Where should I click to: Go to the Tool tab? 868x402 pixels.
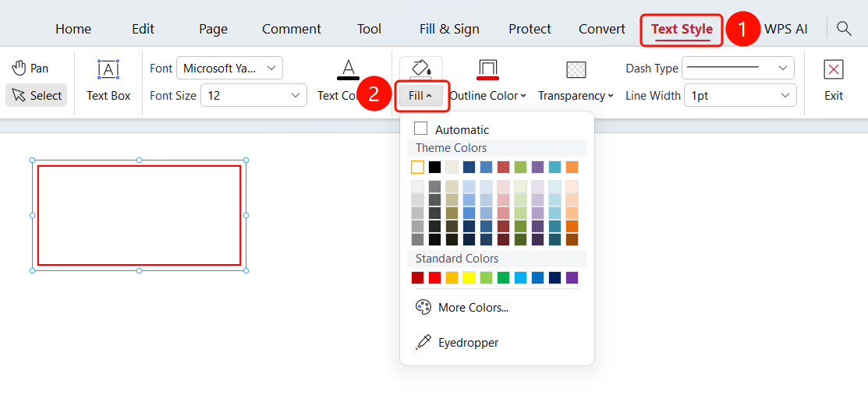369,30
